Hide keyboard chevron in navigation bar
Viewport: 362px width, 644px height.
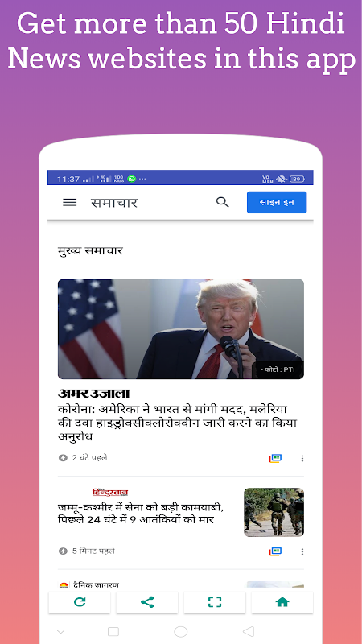pyautogui.click(x=60, y=631)
